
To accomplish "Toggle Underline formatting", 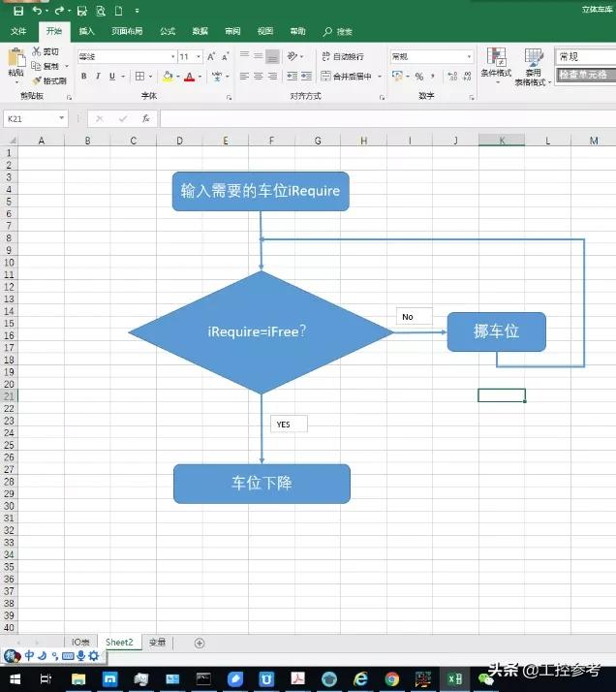I will click(x=112, y=77).
